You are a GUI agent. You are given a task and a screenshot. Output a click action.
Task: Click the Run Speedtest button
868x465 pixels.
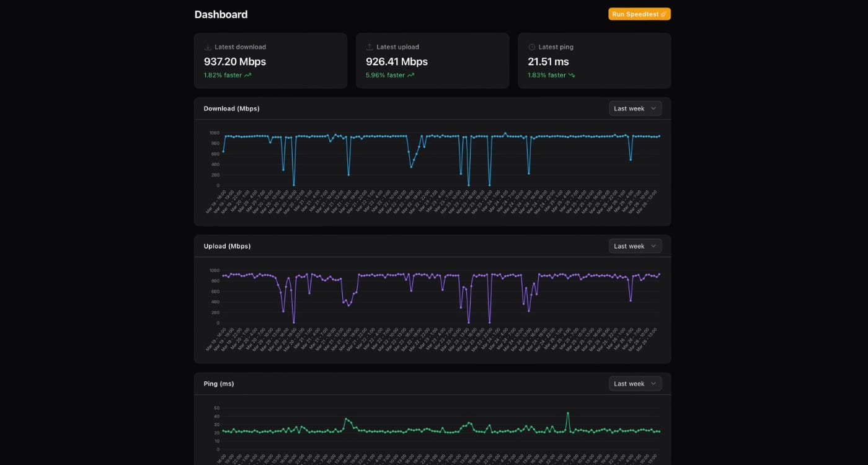pyautogui.click(x=639, y=14)
